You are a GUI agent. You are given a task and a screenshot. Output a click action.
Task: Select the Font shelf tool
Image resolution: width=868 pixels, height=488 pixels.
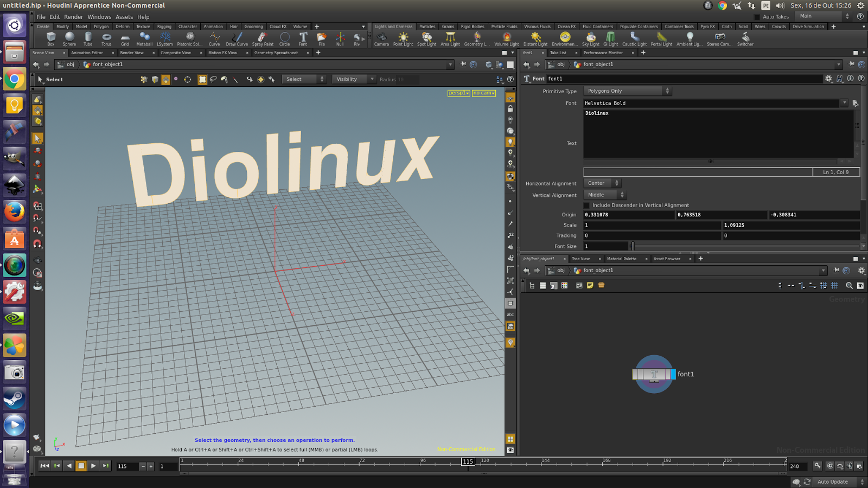303,38
